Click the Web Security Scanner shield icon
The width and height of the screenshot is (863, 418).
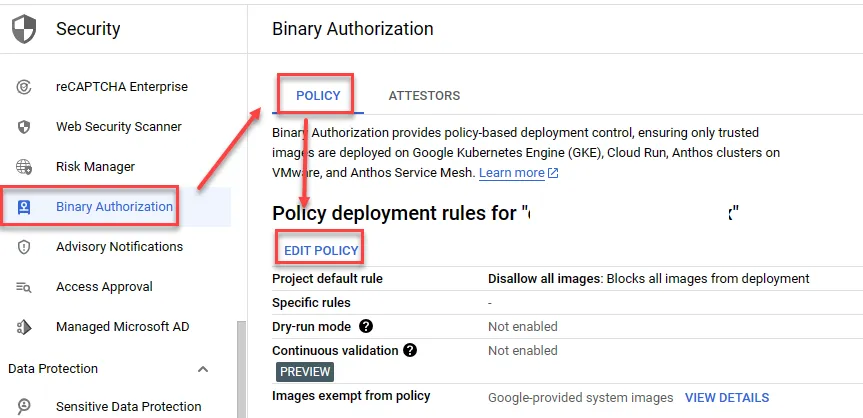click(x=24, y=127)
